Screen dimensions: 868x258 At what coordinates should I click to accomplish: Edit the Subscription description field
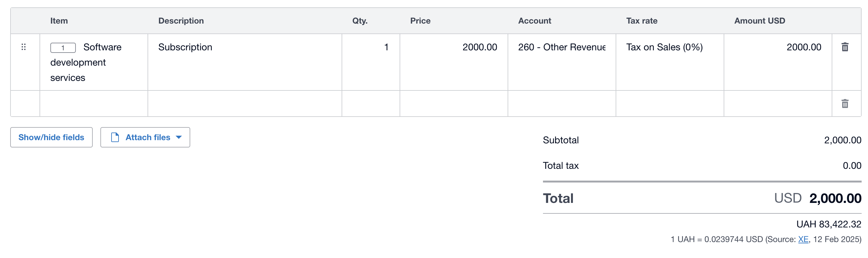(245, 62)
